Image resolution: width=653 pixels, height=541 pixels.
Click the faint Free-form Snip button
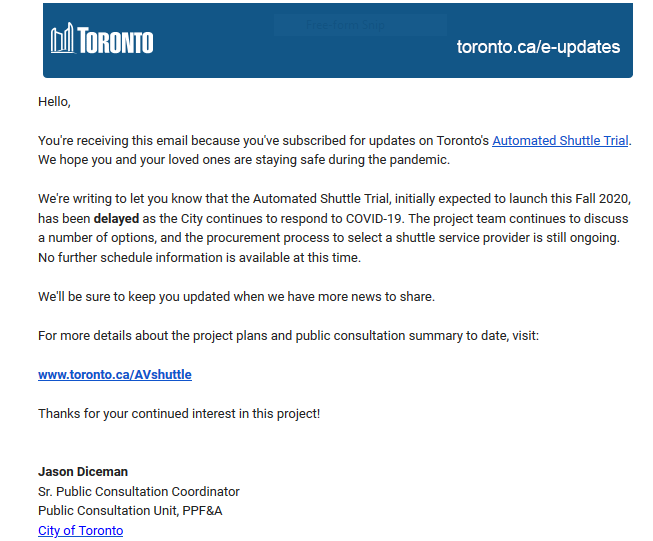click(359, 25)
